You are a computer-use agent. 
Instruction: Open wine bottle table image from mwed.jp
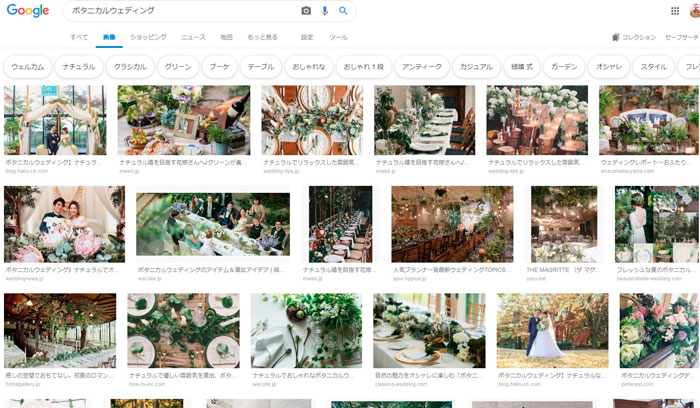pos(184,120)
